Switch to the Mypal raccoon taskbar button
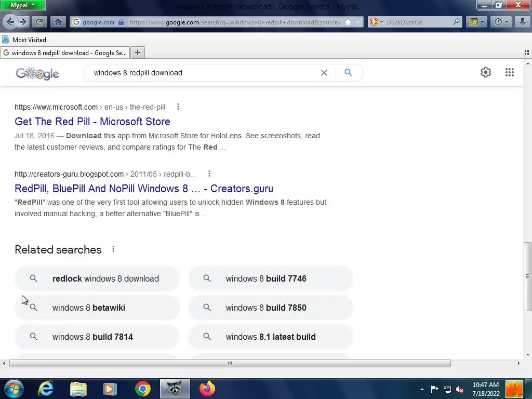This screenshot has width=532, height=399. [175, 389]
